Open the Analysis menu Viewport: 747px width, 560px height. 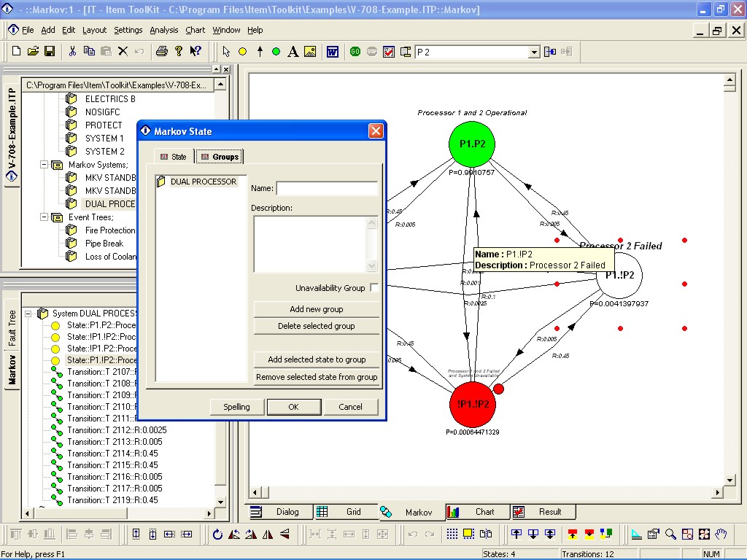point(164,30)
